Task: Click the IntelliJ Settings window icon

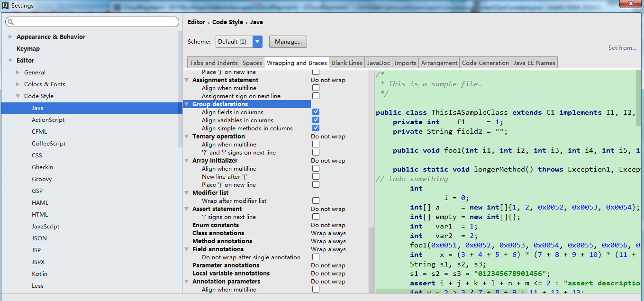Action: click(x=5, y=5)
